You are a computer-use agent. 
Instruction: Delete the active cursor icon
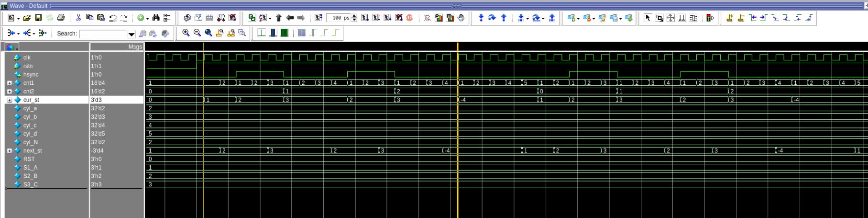(741, 18)
